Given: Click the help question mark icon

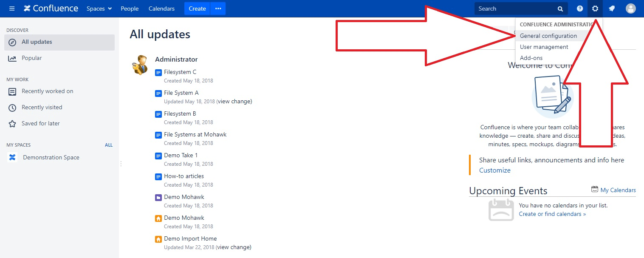Looking at the screenshot, I should pyautogui.click(x=579, y=9).
